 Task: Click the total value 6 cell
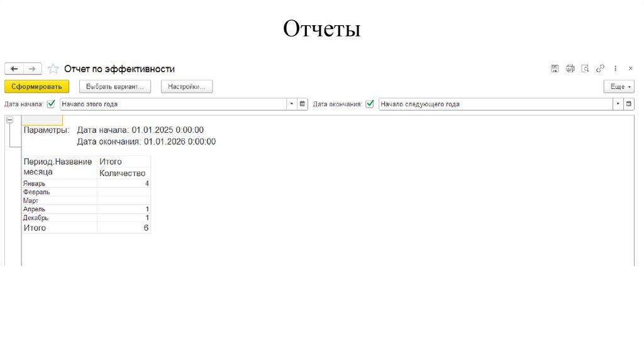(x=124, y=228)
